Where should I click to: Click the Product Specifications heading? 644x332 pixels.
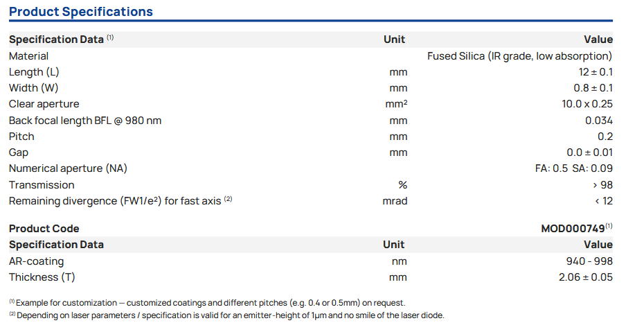point(81,12)
